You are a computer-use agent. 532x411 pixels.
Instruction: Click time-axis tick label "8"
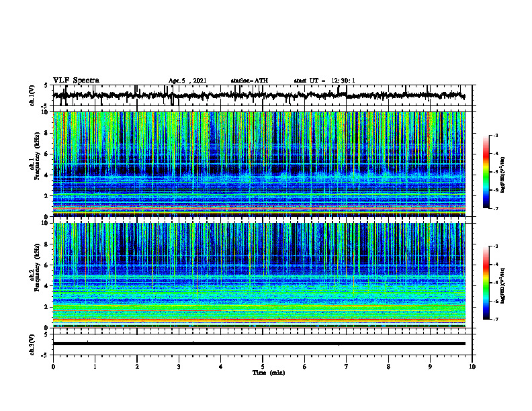[388, 367]
